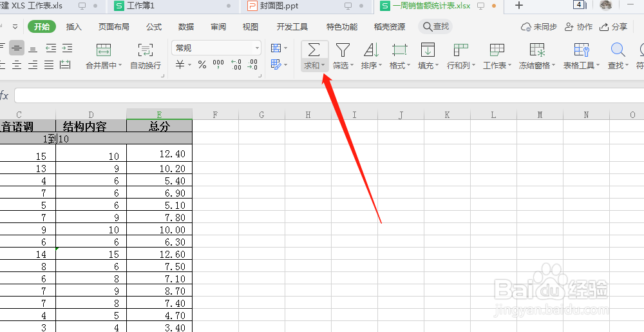Click the increase decimal places icon
The width and height of the screenshot is (644, 332).
pos(236,64)
